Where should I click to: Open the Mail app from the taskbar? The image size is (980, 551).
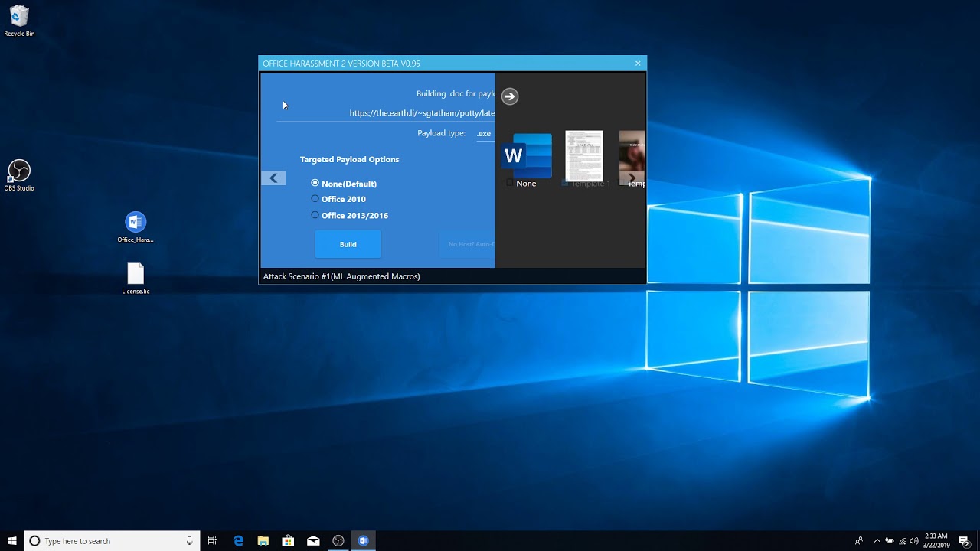(x=313, y=541)
